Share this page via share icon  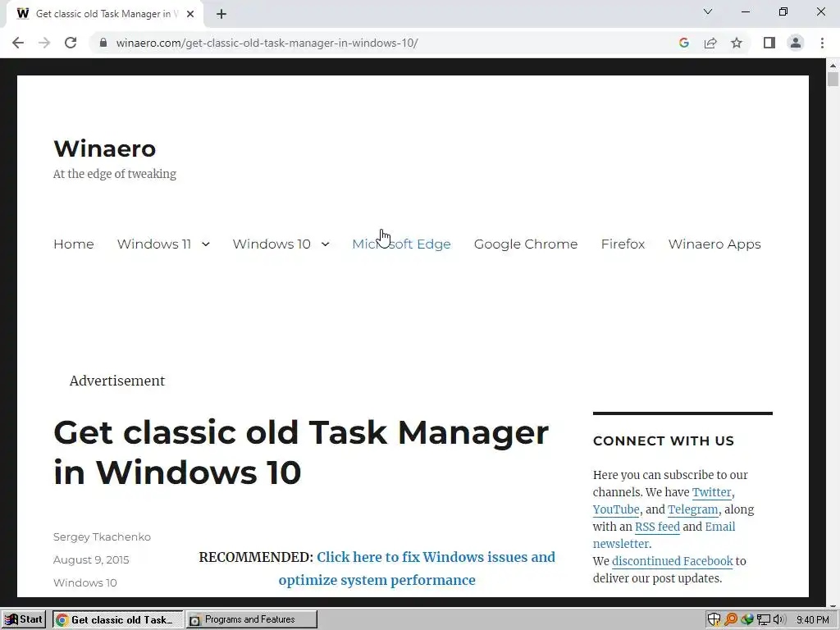[x=710, y=43]
